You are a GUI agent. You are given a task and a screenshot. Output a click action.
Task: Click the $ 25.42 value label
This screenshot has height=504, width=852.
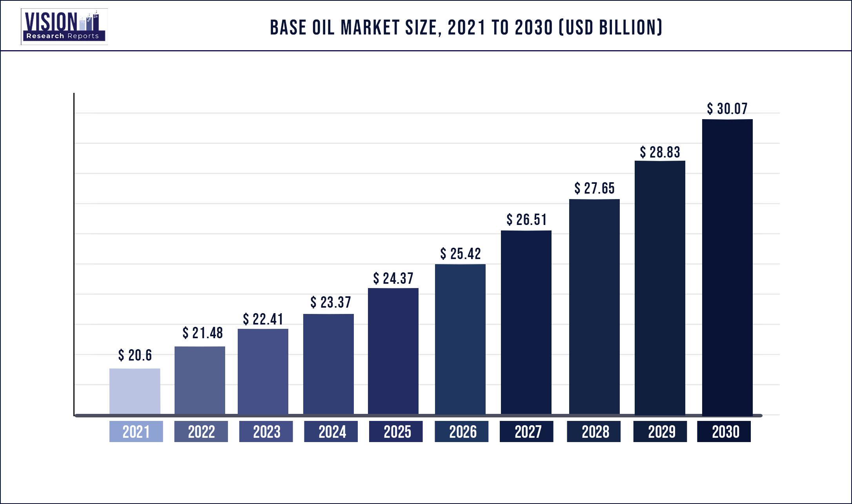tap(461, 254)
